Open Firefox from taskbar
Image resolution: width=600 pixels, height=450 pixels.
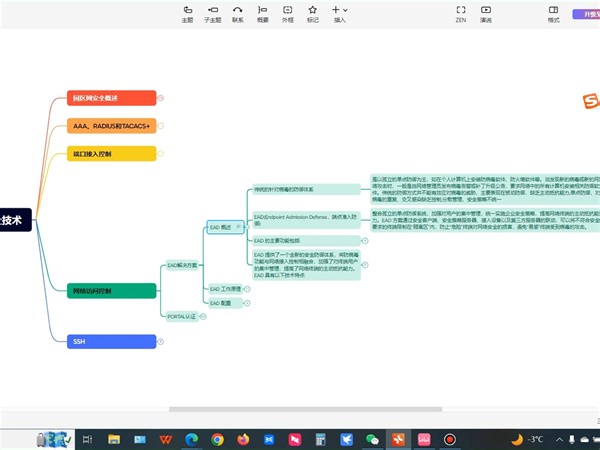[243, 439]
